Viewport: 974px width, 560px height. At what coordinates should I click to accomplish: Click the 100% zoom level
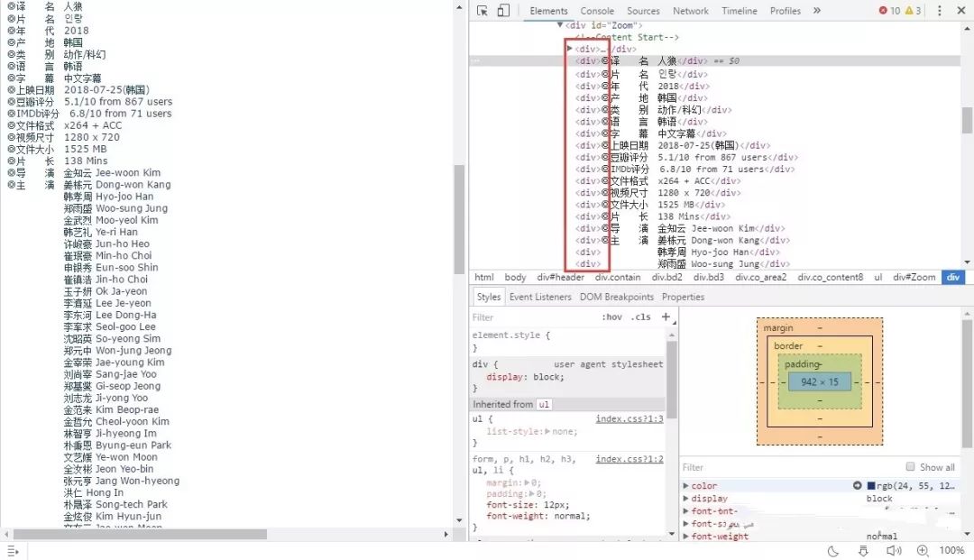[x=951, y=551]
